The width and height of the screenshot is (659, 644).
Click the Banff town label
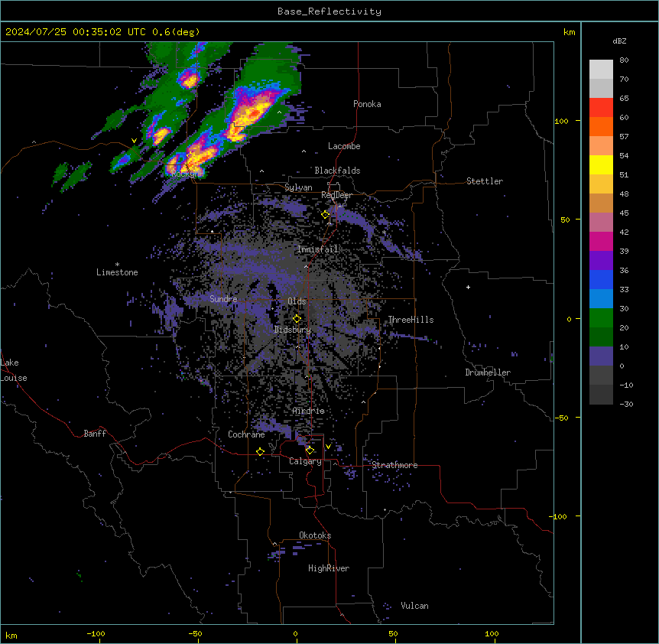[95, 434]
